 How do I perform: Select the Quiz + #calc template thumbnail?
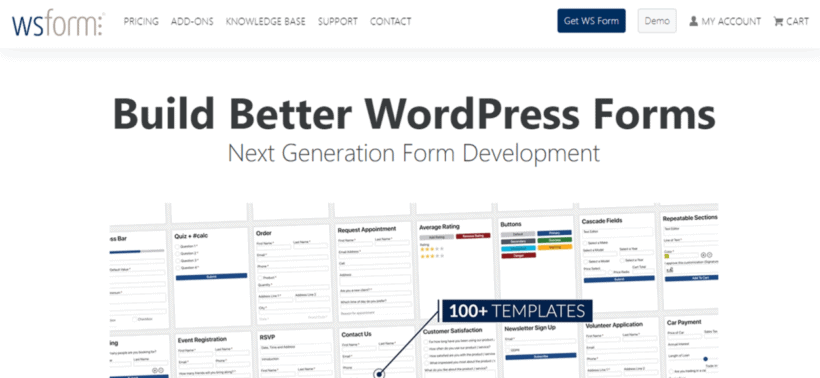(x=211, y=277)
